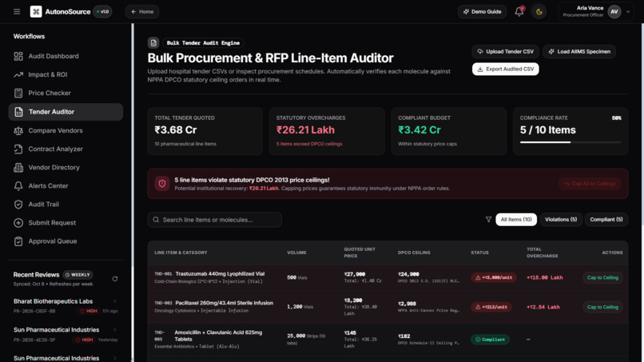Go back Home
The image size is (644, 362).
click(142, 11)
